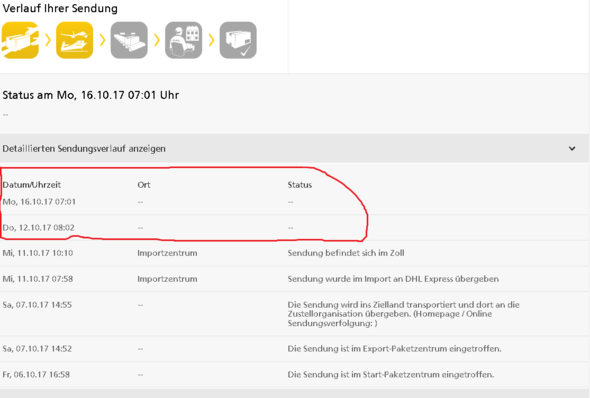Click the yellow airplane transport step icon
This screenshot has height=398, width=590.
[75, 40]
